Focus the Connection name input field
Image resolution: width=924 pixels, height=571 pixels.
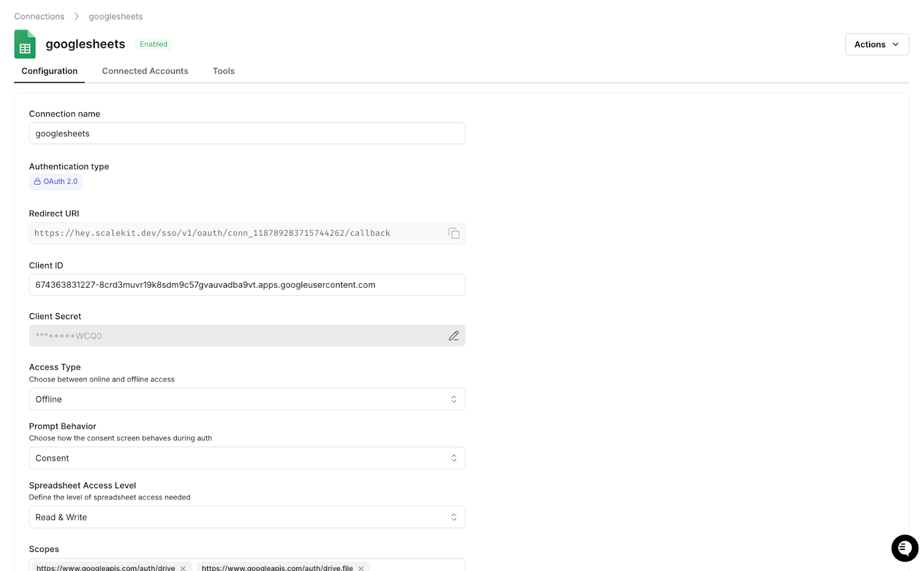(247, 134)
